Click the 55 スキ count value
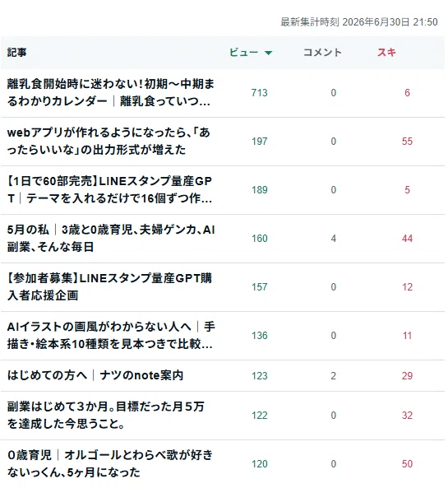448x488 pixels. pos(407,142)
